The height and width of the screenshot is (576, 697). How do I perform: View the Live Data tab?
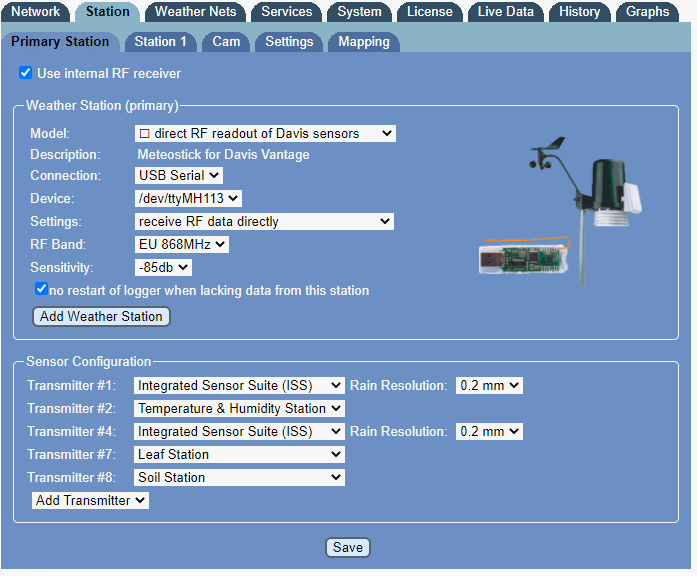[505, 12]
